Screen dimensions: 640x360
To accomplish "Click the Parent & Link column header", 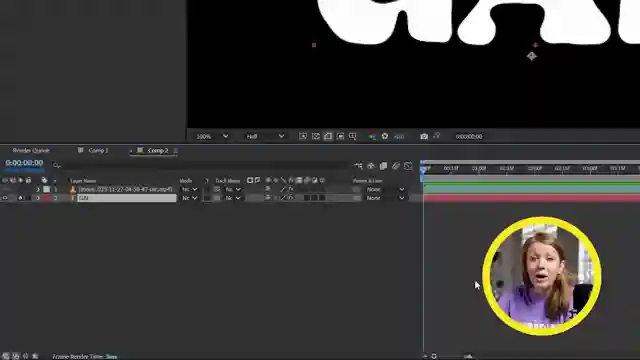I will click(367, 180).
